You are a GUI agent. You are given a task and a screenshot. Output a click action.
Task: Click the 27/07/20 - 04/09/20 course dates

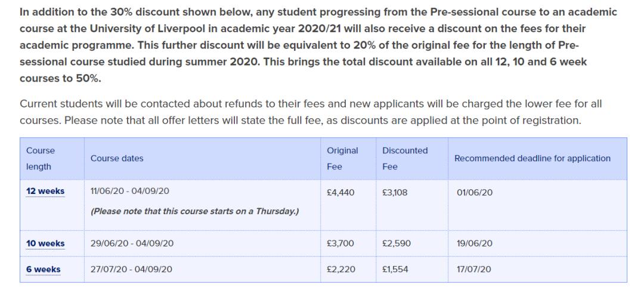coord(131,269)
